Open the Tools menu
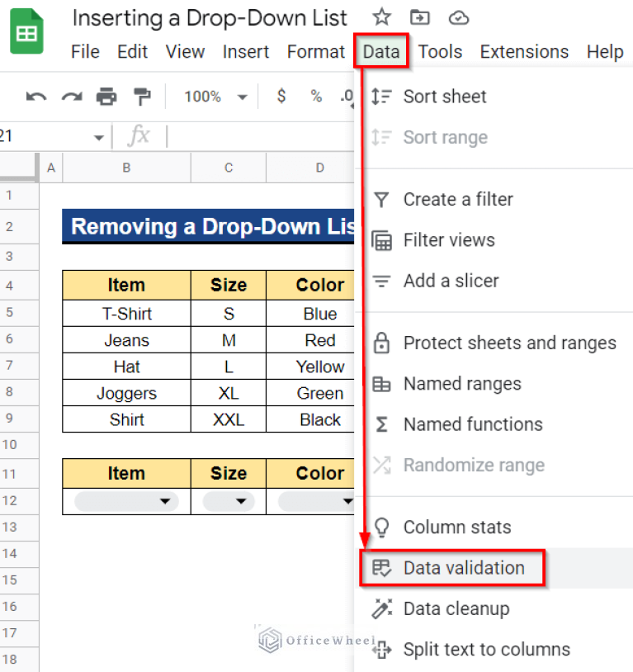 point(440,51)
